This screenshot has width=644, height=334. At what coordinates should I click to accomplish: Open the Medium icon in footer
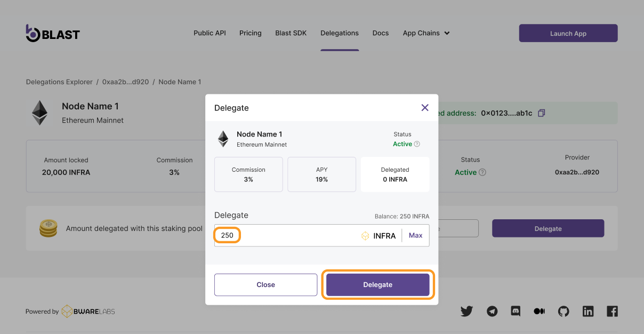(x=539, y=311)
